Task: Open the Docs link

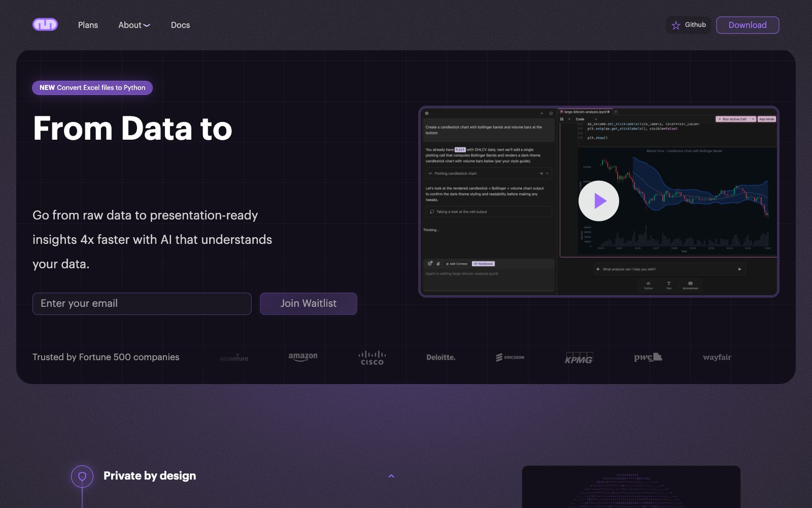Action: (180, 25)
